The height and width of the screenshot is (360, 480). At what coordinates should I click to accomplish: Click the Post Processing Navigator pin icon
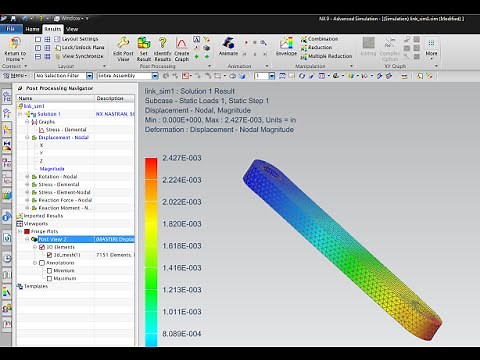pos(20,88)
